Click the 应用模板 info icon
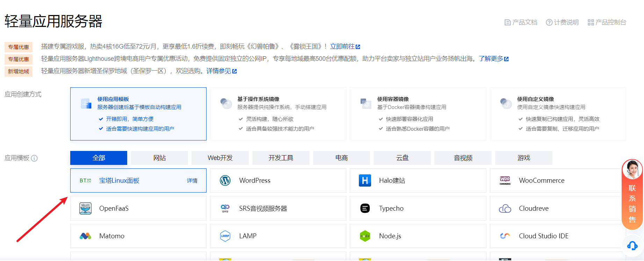The width and height of the screenshot is (644, 261). pyautogui.click(x=34, y=158)
